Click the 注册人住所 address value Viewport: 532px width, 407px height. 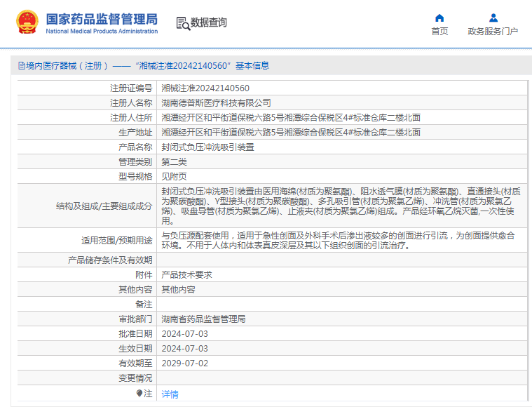291,118
